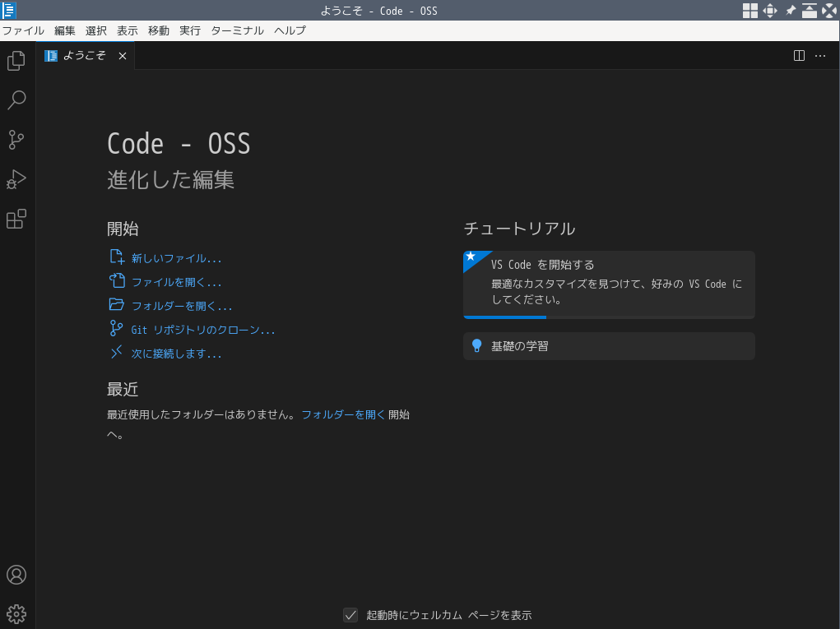Click the git branch icon beside Git リポジトリのクローン
840x629 pixels.
click(x=116, y=328)
